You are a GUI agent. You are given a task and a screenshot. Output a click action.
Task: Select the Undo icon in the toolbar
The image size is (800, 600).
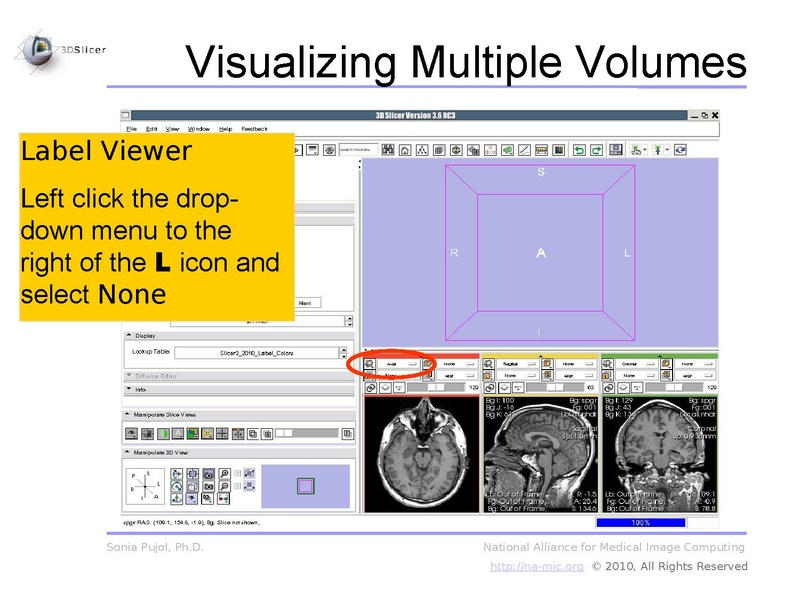[578, 148]
